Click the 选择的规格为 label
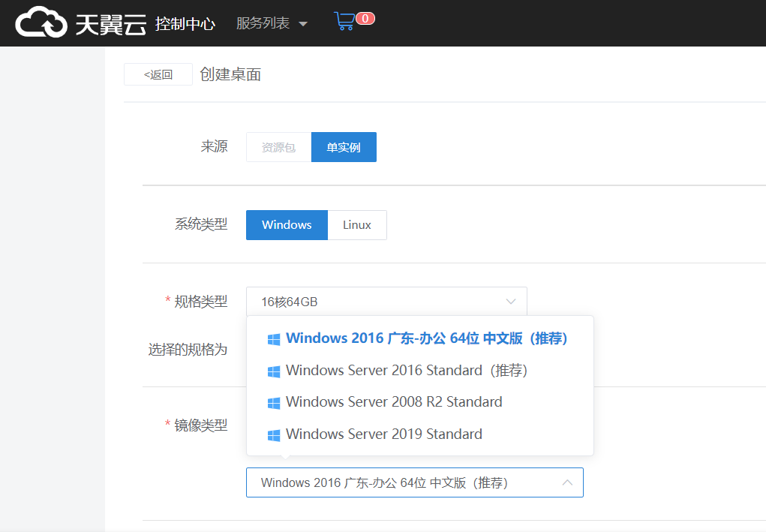The height and width of the screenshot is (532, 766). 188,350
